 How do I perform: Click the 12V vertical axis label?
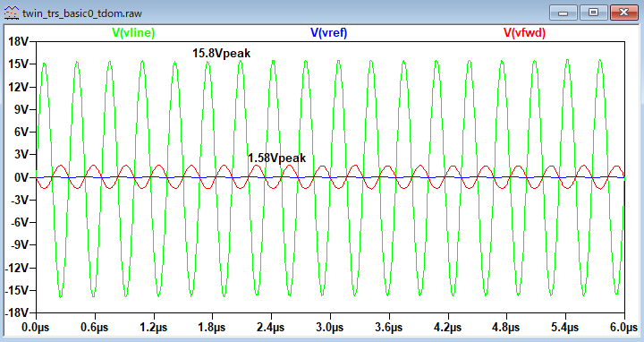tap(18, 87)
